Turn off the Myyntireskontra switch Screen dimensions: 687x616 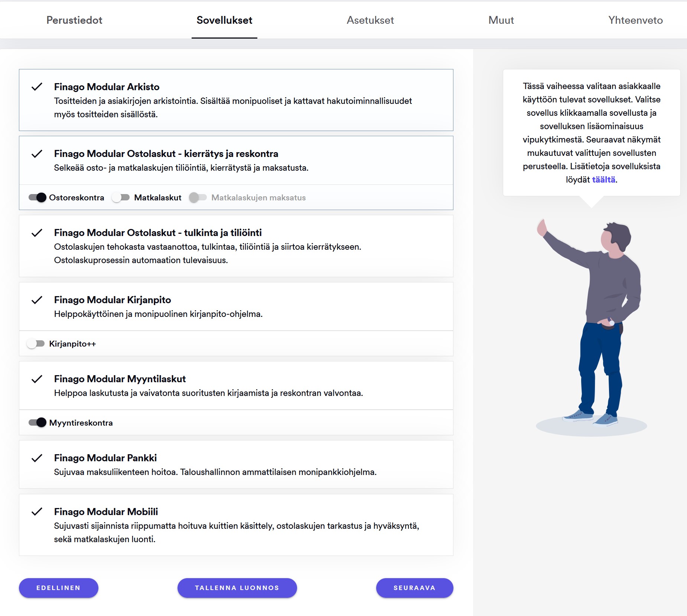pyautogui.click(x=38, y=422)
